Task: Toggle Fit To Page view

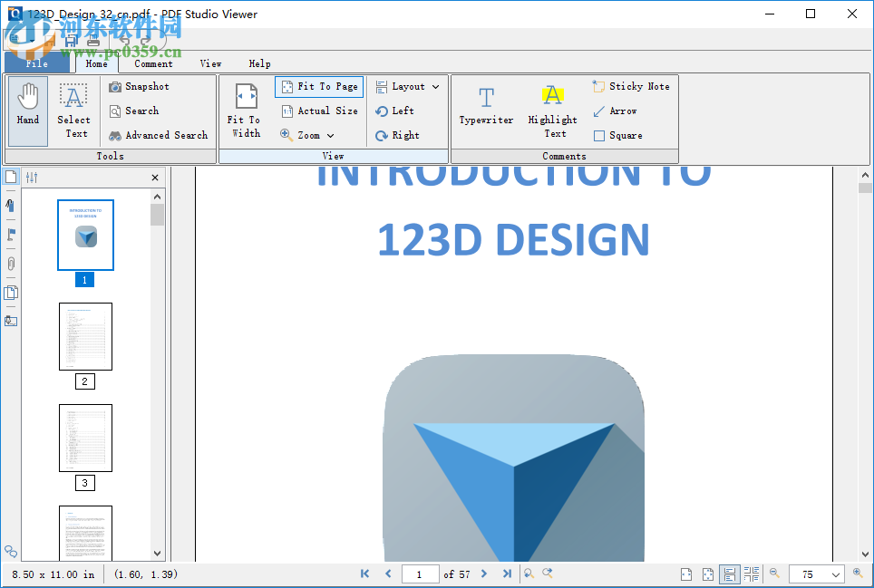Action: pyautogui.click(x=319, y=86)
